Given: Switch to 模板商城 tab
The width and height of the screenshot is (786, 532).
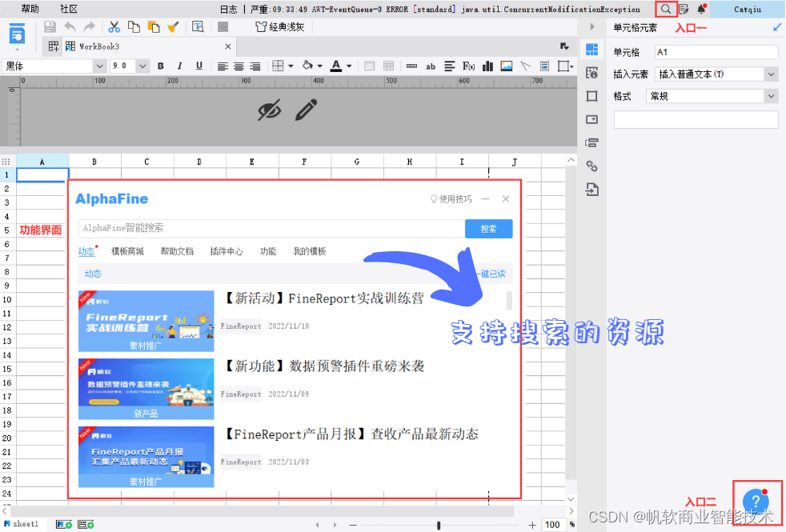Looking at the screenshot, I should 127,251.
